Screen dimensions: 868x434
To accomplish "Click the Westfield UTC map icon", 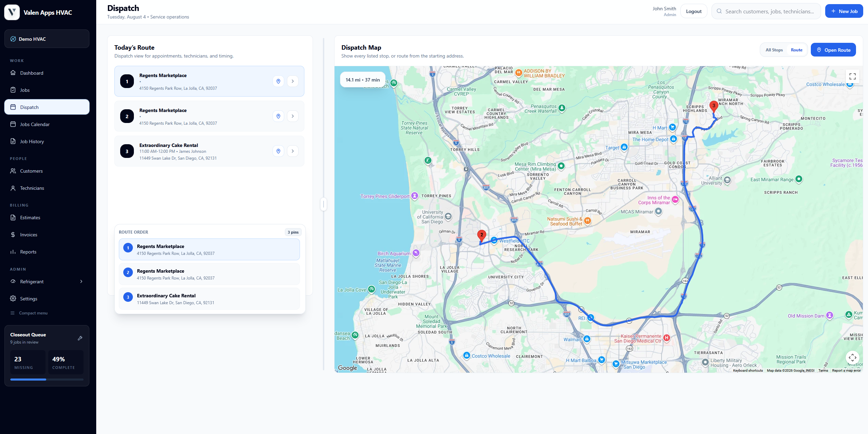I will (494, 240).
